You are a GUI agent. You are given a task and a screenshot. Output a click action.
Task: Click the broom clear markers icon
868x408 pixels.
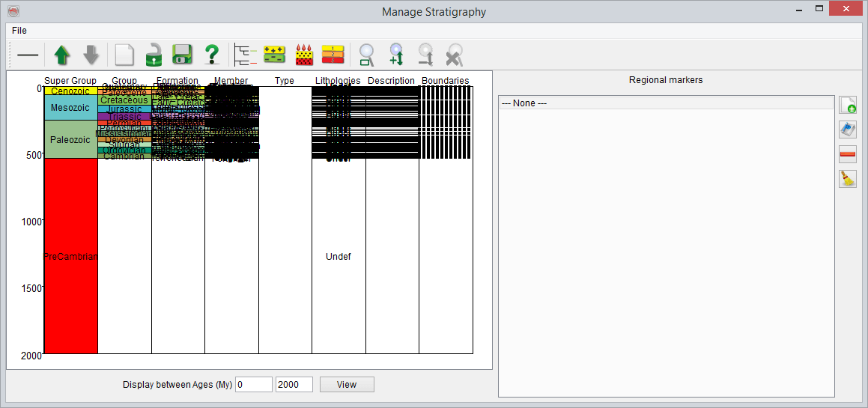coord(847,179)
